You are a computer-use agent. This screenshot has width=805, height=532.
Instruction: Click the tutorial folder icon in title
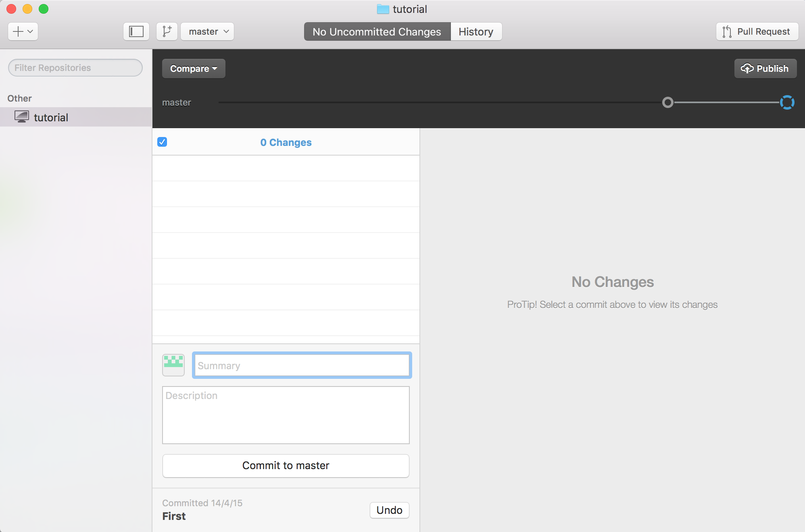(383, 9)
